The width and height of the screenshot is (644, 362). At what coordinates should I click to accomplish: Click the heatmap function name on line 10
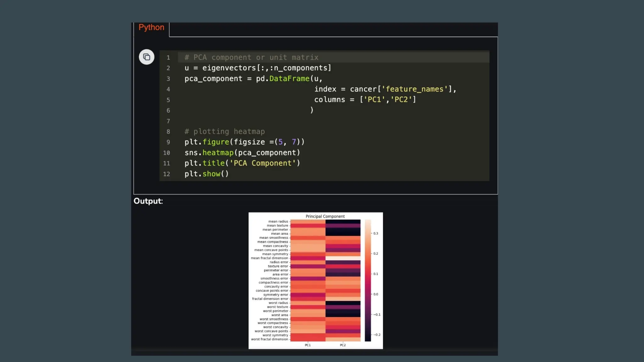[218, 153]
